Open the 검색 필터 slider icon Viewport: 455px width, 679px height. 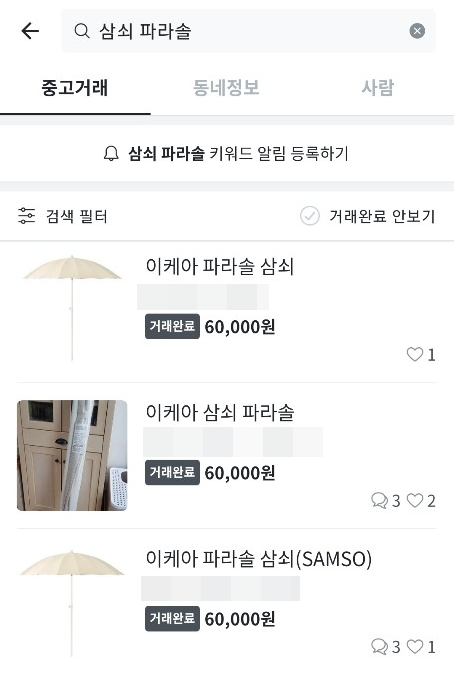click(26, 216)
